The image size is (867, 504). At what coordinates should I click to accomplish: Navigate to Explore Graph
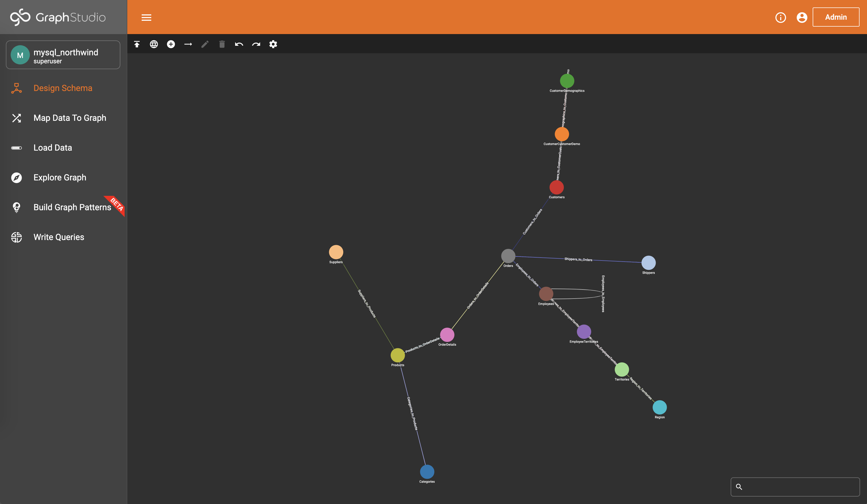tap(60, 177)
